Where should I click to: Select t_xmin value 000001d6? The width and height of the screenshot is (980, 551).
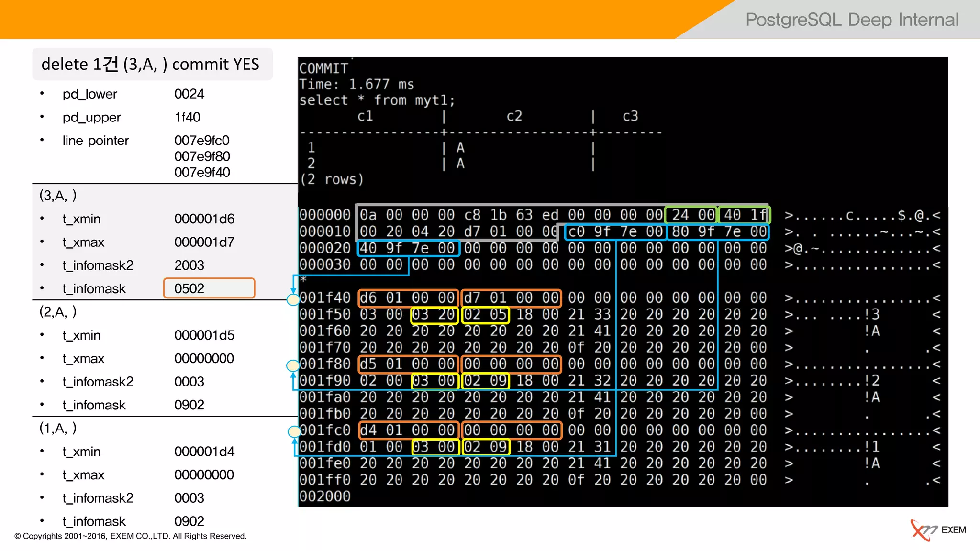(204, 219)
